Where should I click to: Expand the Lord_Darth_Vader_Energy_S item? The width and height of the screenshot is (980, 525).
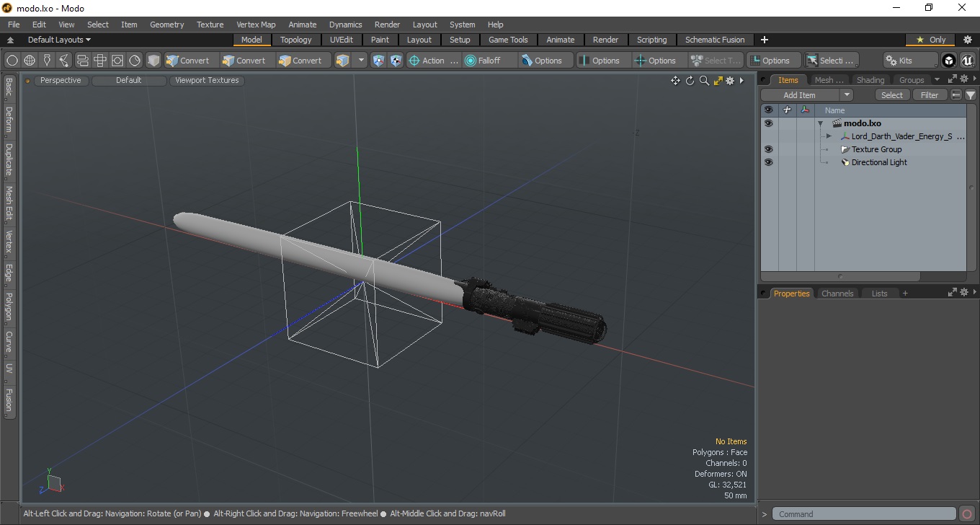pyautogui.click(x=829, y=136)
